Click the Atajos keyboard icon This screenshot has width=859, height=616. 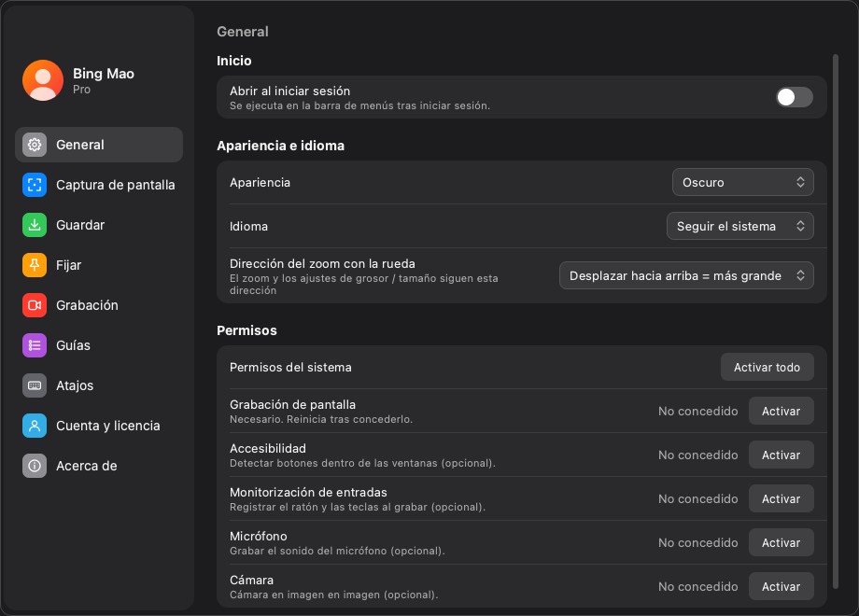pos(35,385)
